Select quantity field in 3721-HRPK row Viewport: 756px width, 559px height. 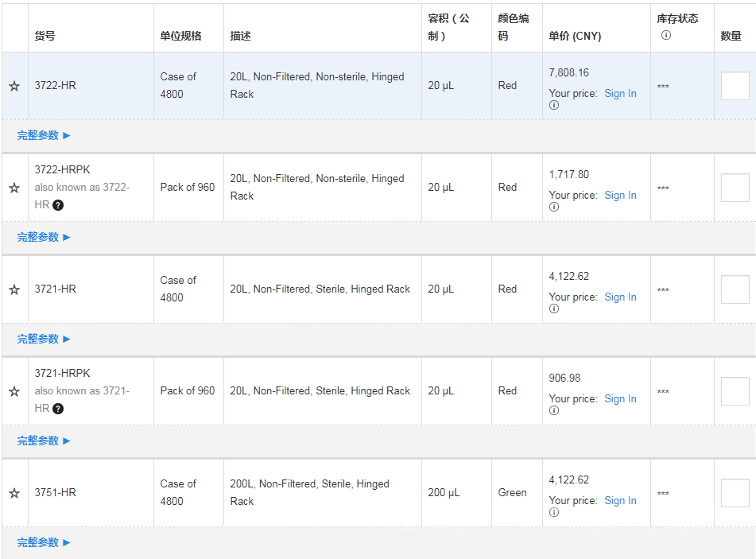pyautogui.click(x=735, y=391)
